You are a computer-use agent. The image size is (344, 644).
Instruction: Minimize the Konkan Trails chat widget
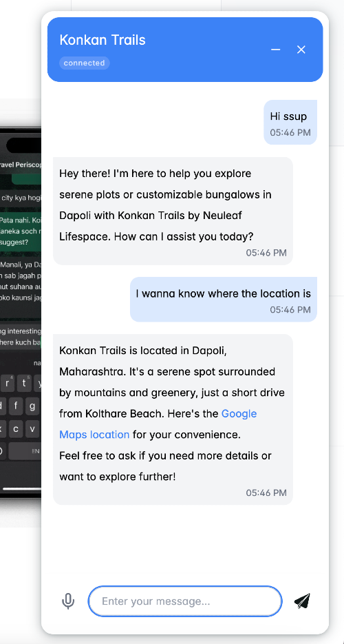pyautogui.click(x=275, y=50)
